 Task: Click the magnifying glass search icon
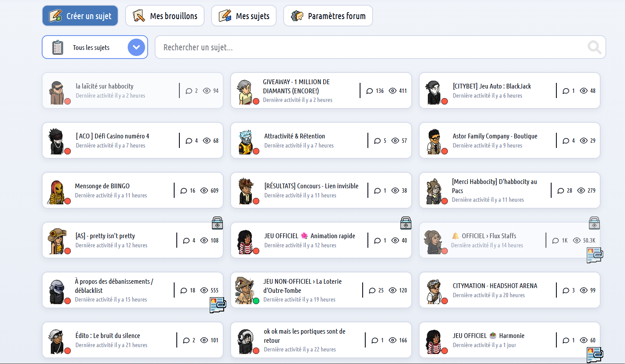(594, 47)
